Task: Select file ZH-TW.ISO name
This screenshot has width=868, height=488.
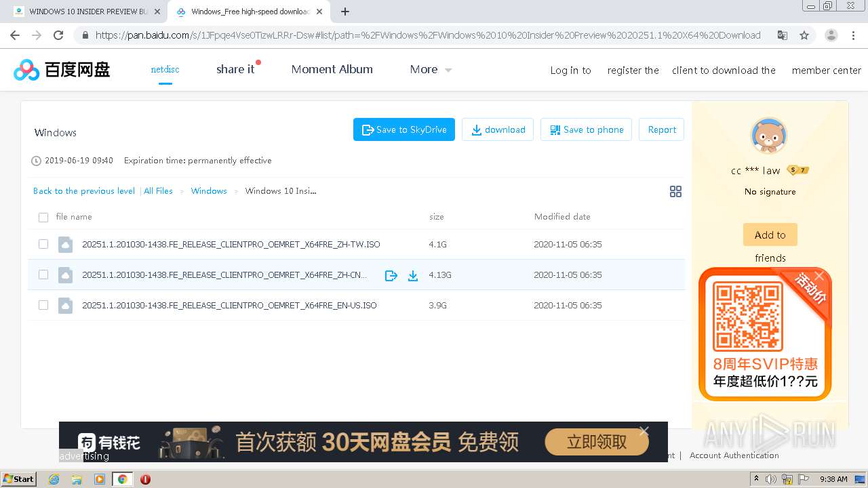Action: click(x=231, y=245)
